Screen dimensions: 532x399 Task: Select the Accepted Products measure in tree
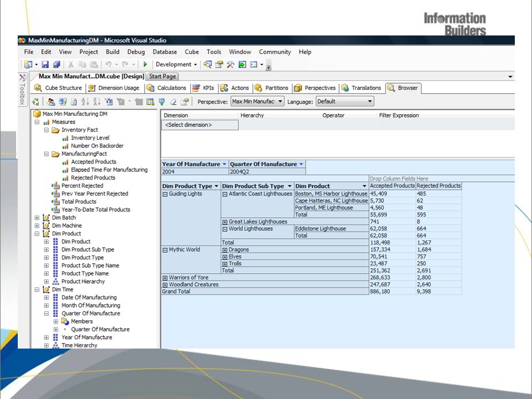pyautogui.click(x=94, y=162)
